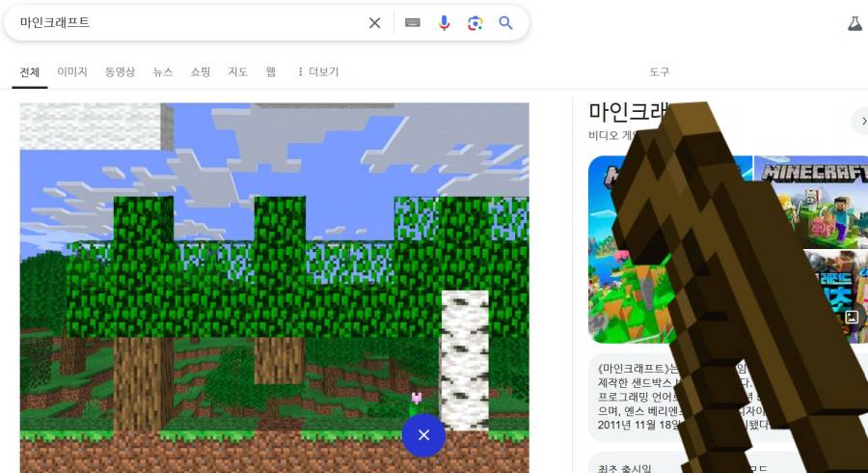
Task: Close the Minecraft game with blue X button
Action: (423, 435)
